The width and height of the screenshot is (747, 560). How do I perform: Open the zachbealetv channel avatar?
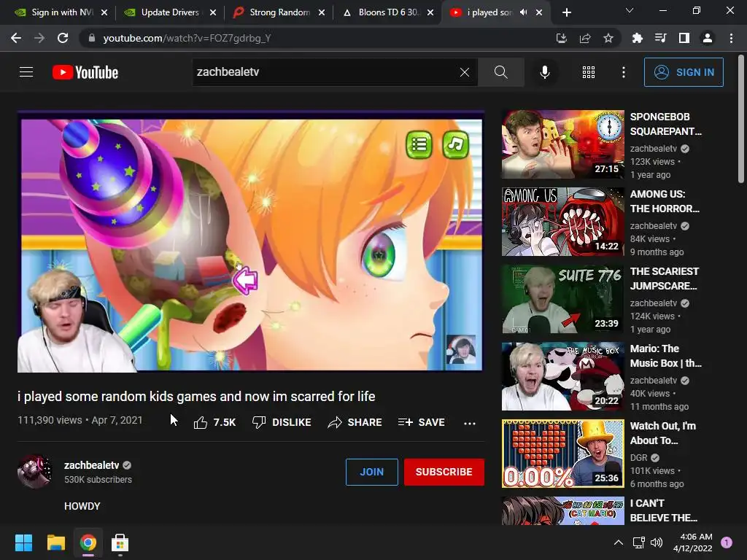pos(34,472)
